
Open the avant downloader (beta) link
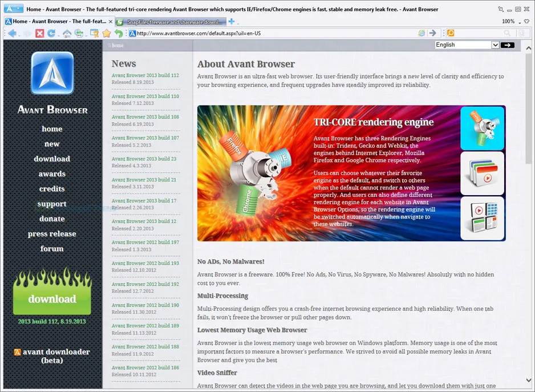click(x=52, y=356)
